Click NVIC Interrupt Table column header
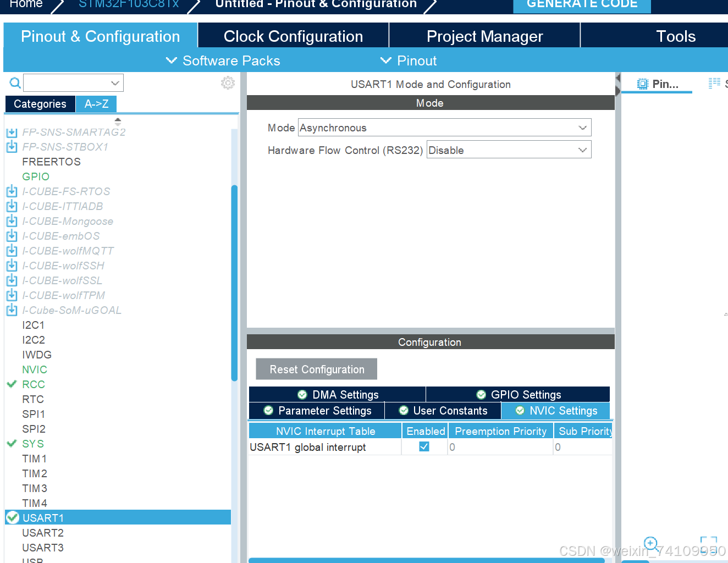The width and height of the screenshot is (728, 563). [x=326, y=431]
